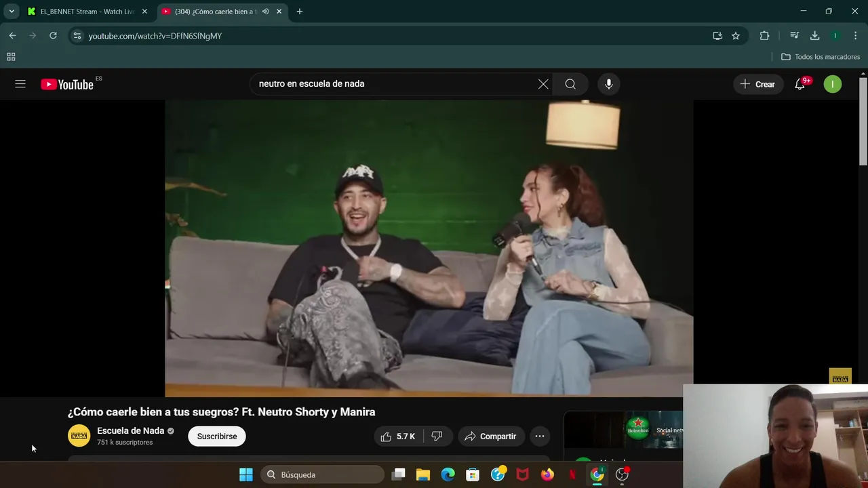Screen dimensions: 868x488
Task: Close the EL_BENNET Stream tab
Action: coord(144,12)
